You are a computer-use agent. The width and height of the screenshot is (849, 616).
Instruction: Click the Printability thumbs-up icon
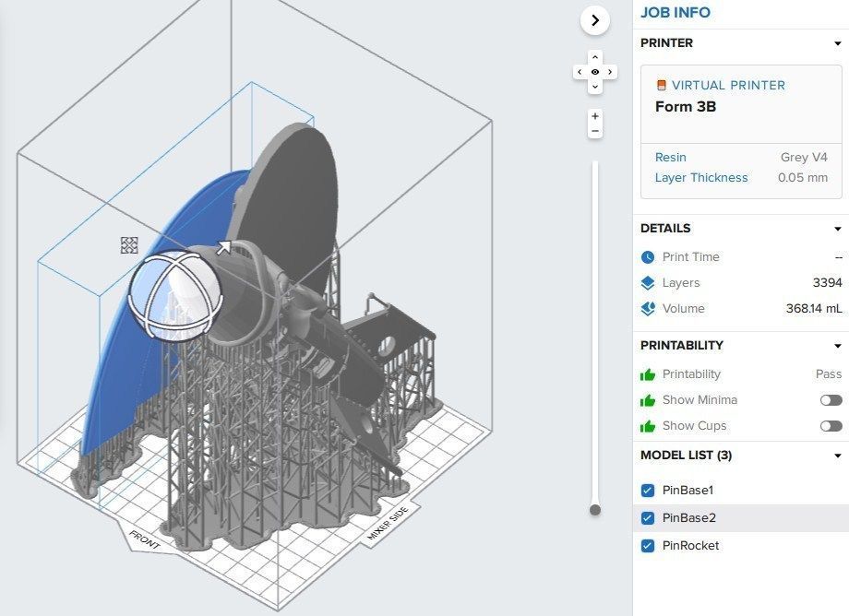[x=648, y=374]
